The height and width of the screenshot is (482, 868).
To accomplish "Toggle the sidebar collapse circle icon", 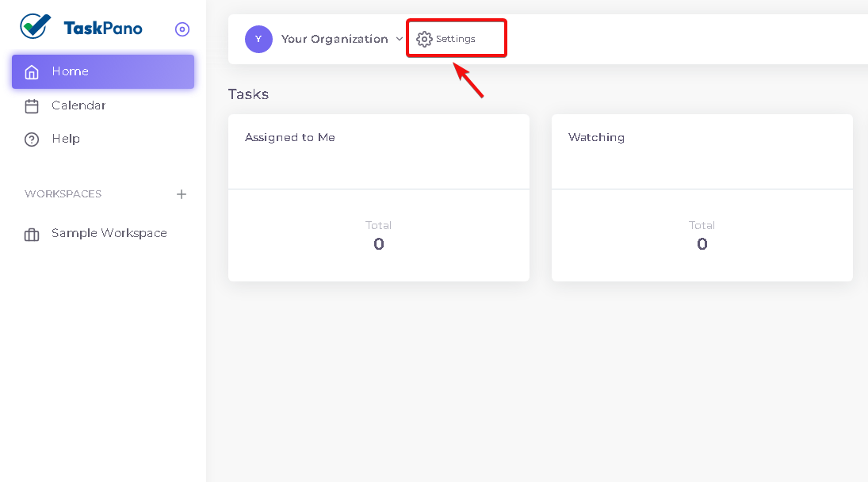I will (182, 29).
